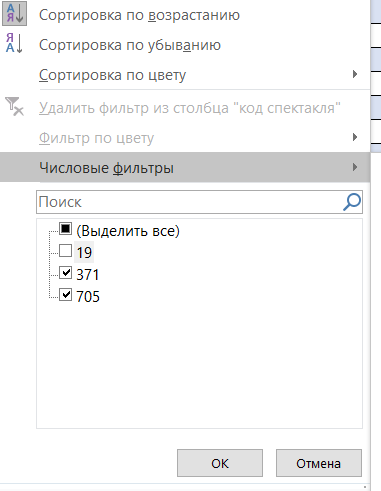This screenshot has width=381, height=491.
Task: Open the Числовые фильтры submenu arrow
Action: [x=355, y=167]
